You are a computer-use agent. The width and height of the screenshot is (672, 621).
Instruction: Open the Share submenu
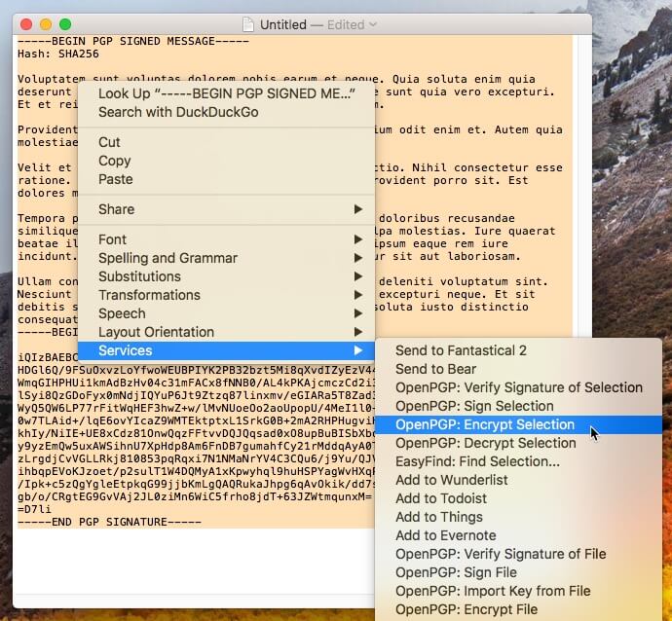point(226,209)
